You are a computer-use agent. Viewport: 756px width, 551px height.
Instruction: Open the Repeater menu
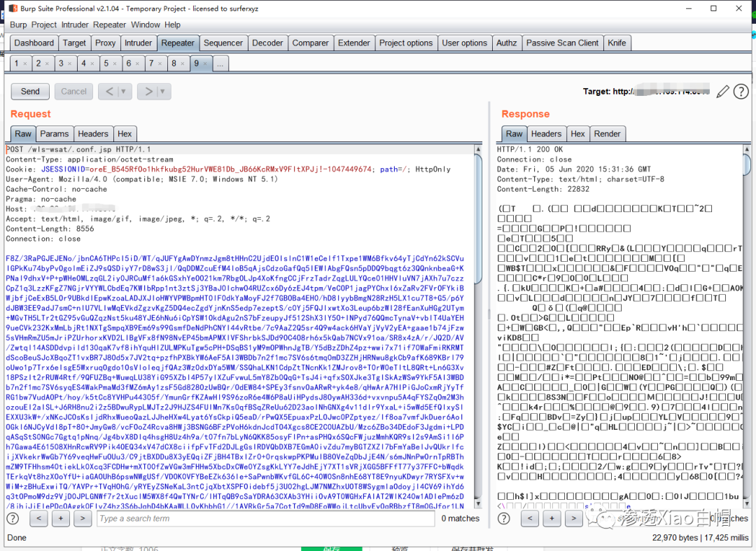click(109, 25)
